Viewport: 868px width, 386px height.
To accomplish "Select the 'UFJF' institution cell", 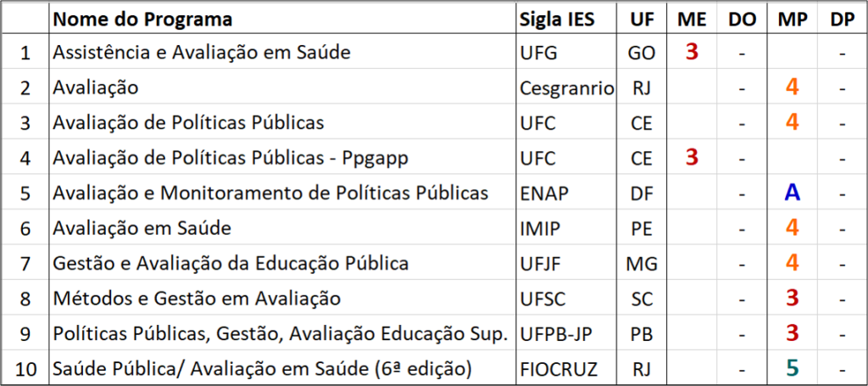I will pyautogui.click(x=567, y=263).
